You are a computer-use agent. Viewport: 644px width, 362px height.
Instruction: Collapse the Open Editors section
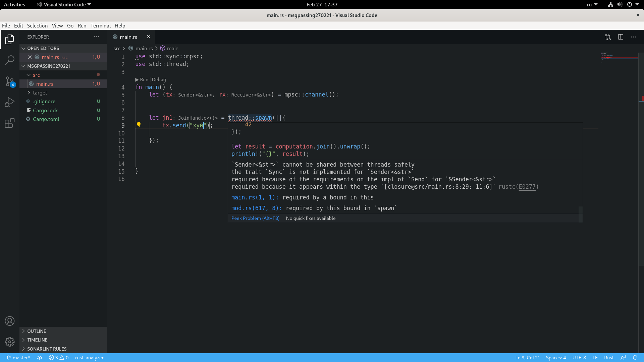[63, 48]
